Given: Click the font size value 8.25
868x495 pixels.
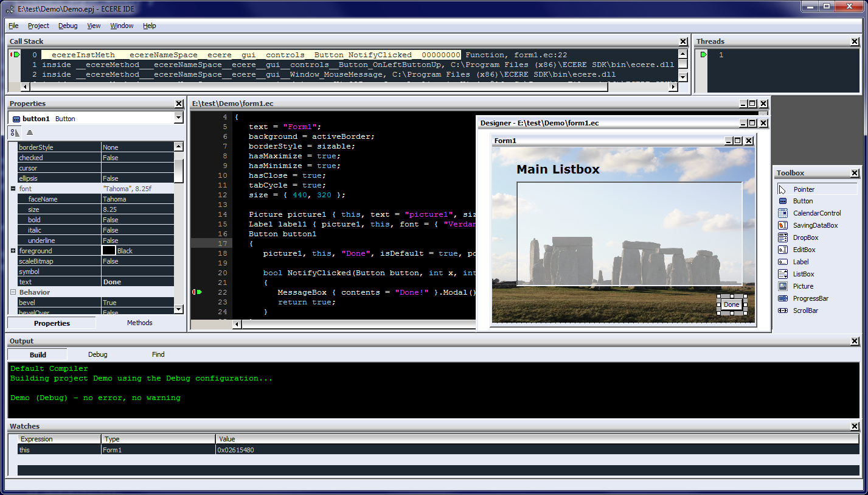Looking at the screenshot, I should pos(137,209).
